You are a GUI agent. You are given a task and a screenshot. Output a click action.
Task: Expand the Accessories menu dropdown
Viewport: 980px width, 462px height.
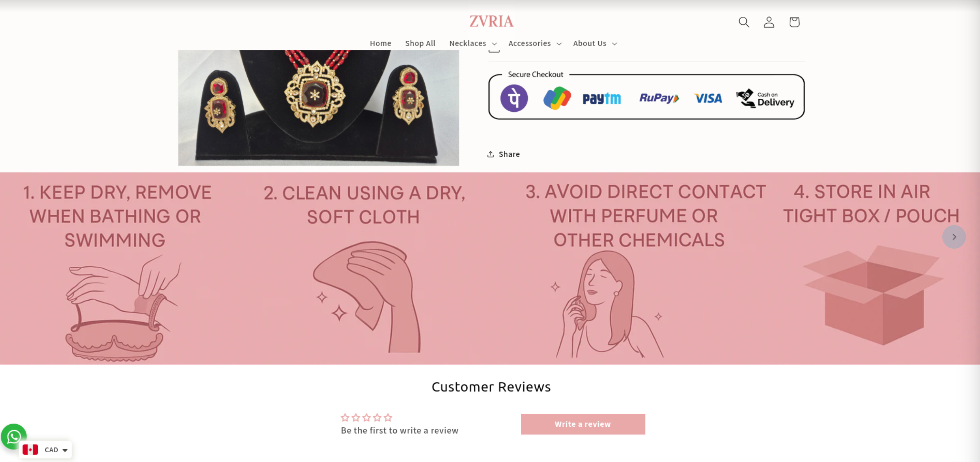click(x=535, y=43)
